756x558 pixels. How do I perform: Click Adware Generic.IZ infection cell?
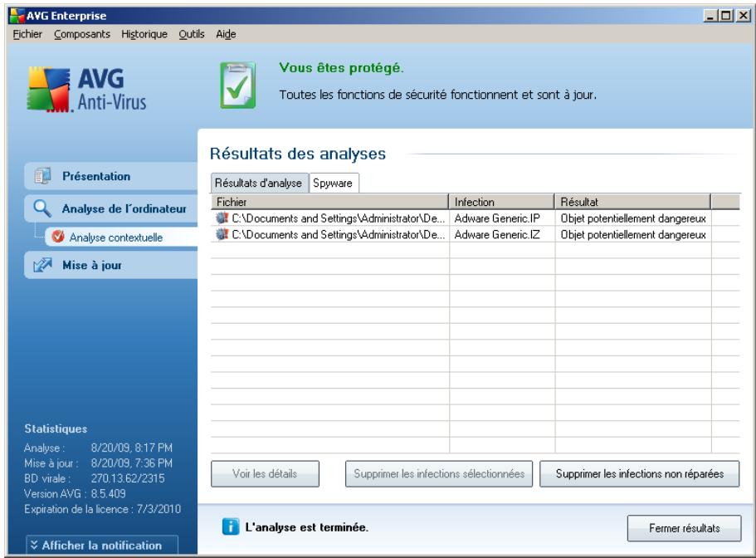497,234
